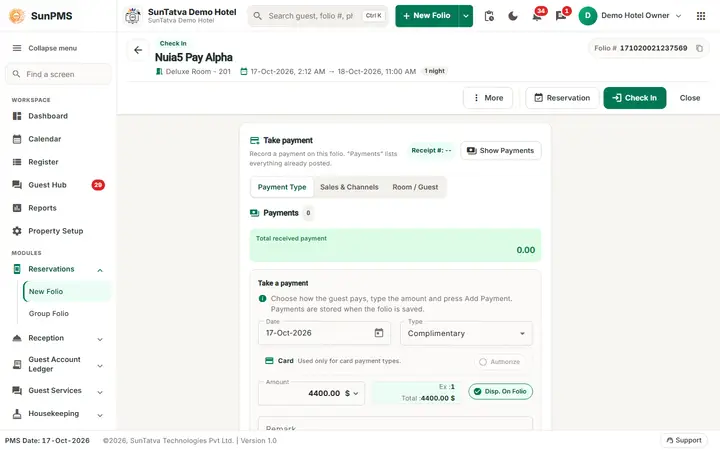Click the 1 night badge

[434, 71]
